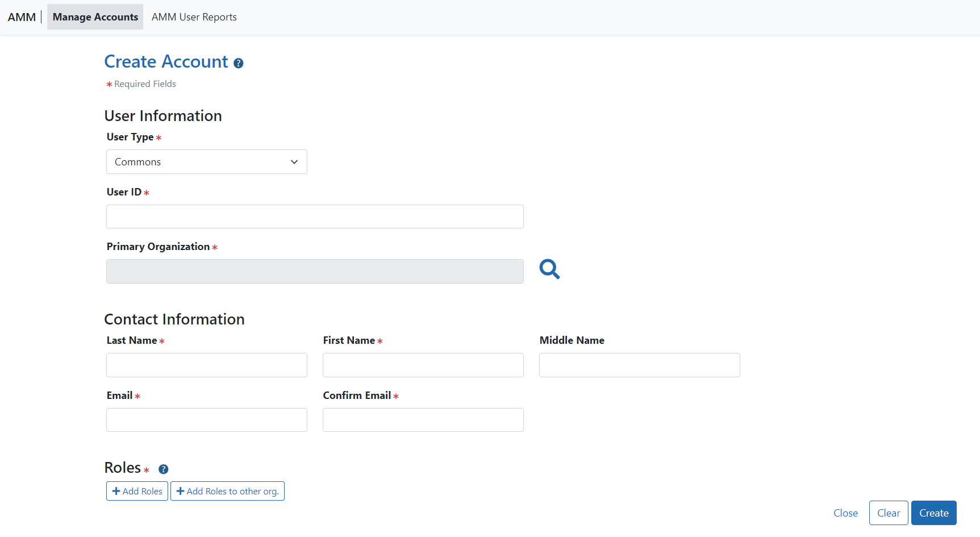Open the User Type dropdown

pyautogui.click(x=207, y=162)
